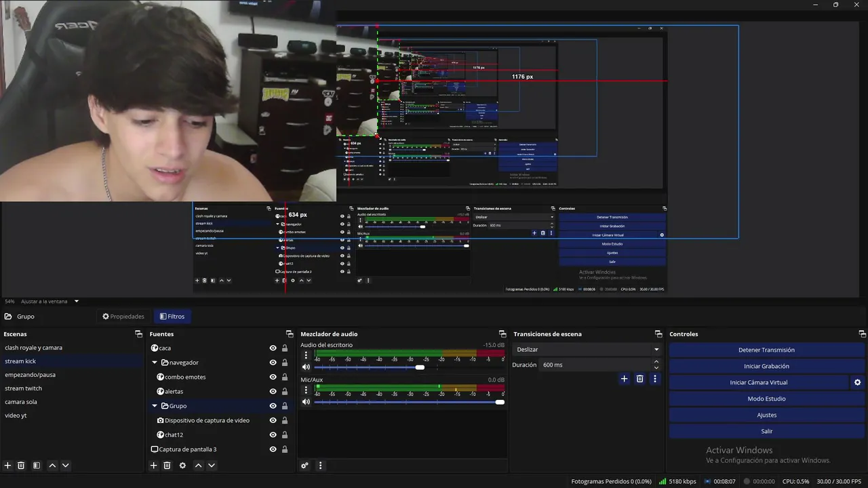Click Detener Transmisión button
The image size is (868, 488).
point(766,350)
